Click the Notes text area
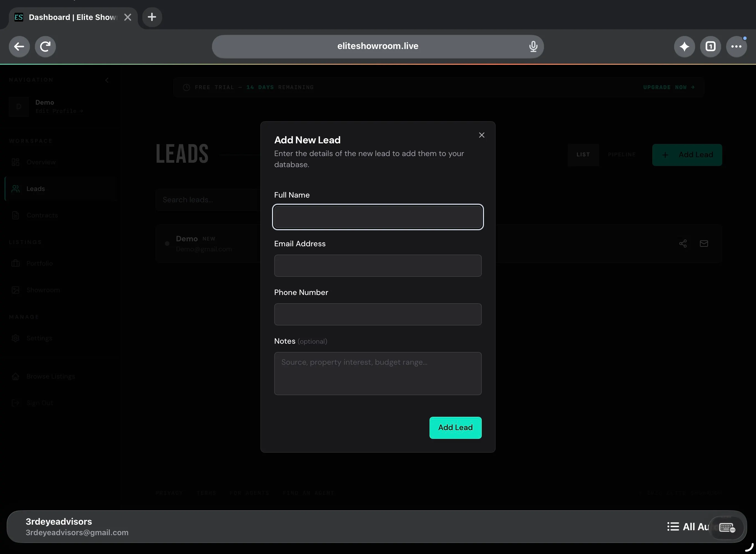The image size is (756, 554). pyautogui.click(x=378, y=373)
